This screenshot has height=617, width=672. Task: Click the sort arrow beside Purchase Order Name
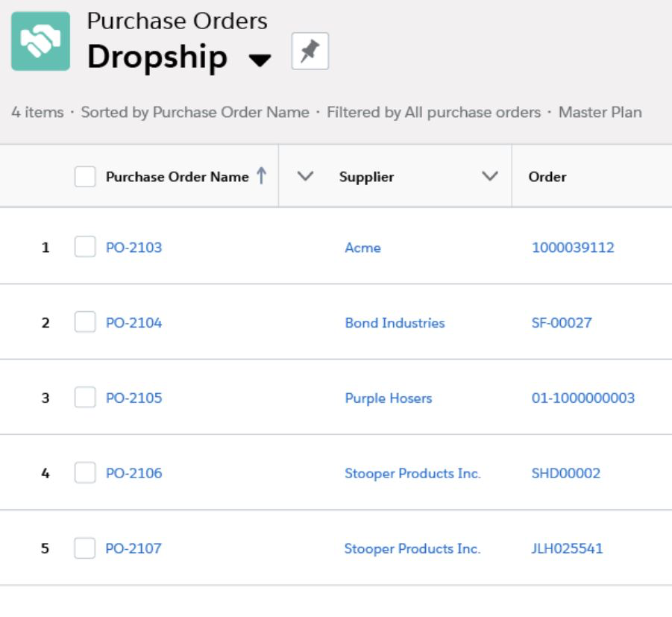coord(262,176)
